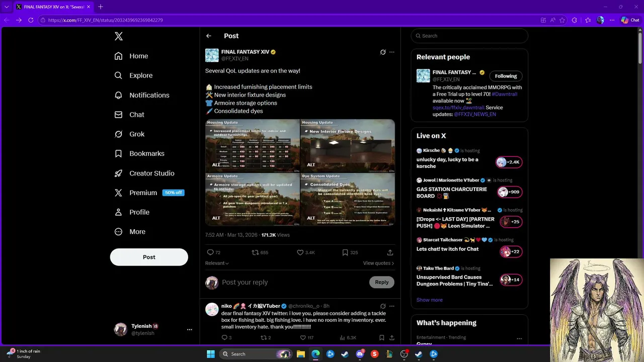
Task: Click View quotes link
Action: (378, 263)
